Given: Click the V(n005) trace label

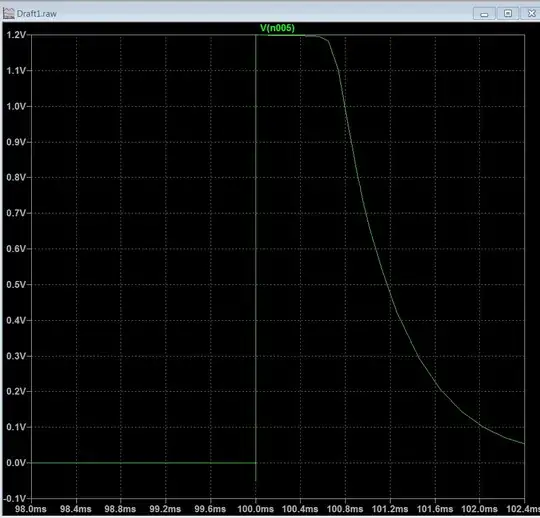Looking at the screenshot, I should click(278, 28).
